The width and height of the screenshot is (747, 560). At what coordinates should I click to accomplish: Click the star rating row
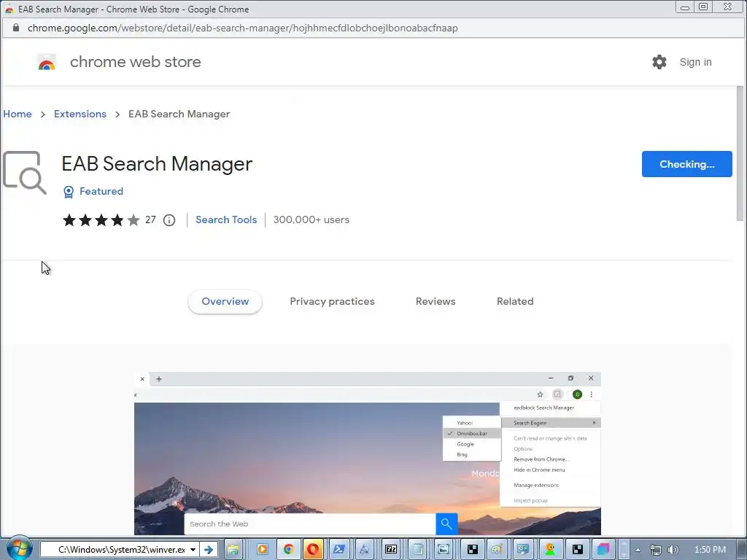(x=101, y=220)
